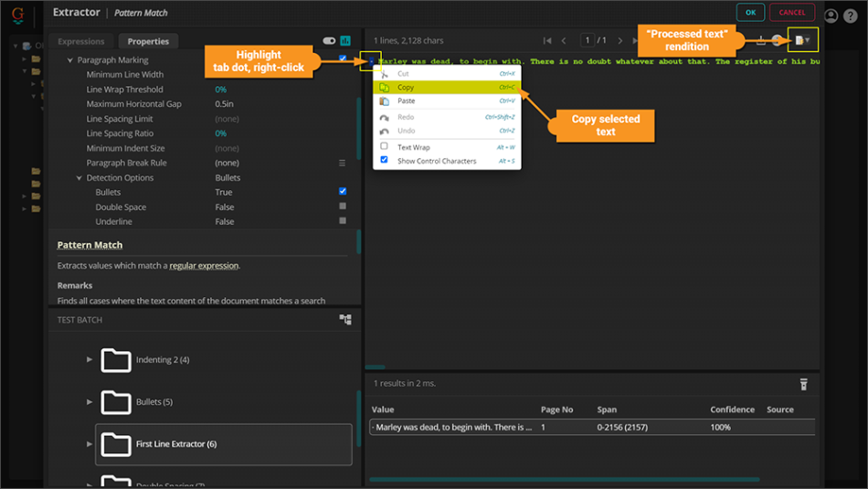The image size is (868, 489).
Task: Uncheck the Bullets detection option checkbox
Action: point(343,192)
